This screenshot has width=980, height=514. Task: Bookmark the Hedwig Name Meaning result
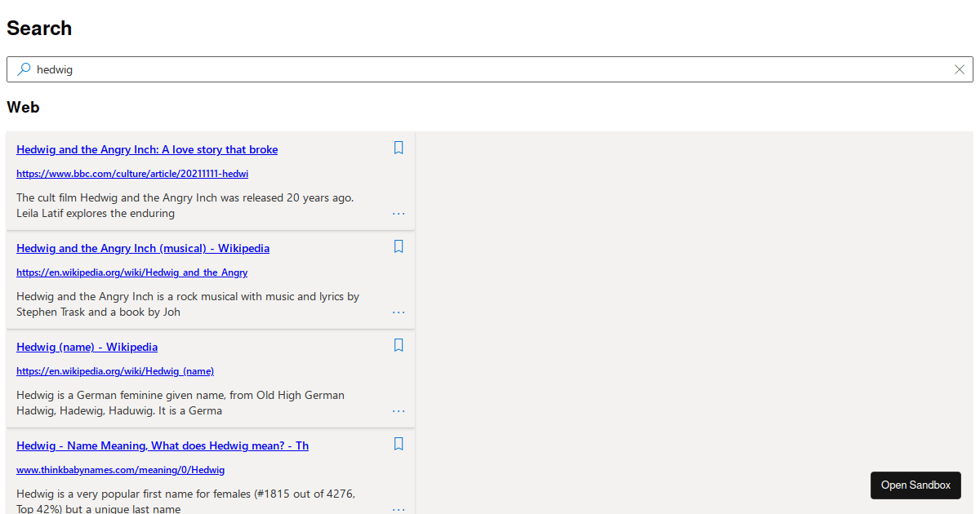pos(399,444)
